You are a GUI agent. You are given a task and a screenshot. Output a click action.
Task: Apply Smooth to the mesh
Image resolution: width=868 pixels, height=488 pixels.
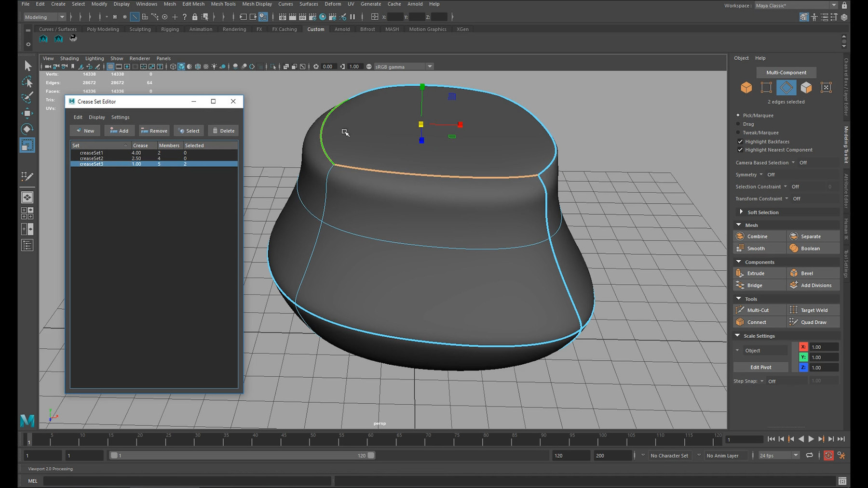click(x=759, y=249)
